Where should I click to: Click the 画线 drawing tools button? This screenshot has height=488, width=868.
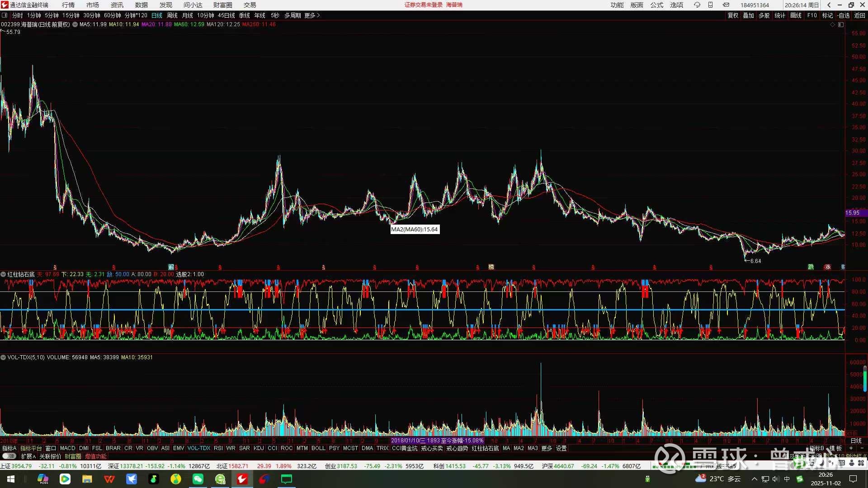pyautogui.click(x=796, y=15)
